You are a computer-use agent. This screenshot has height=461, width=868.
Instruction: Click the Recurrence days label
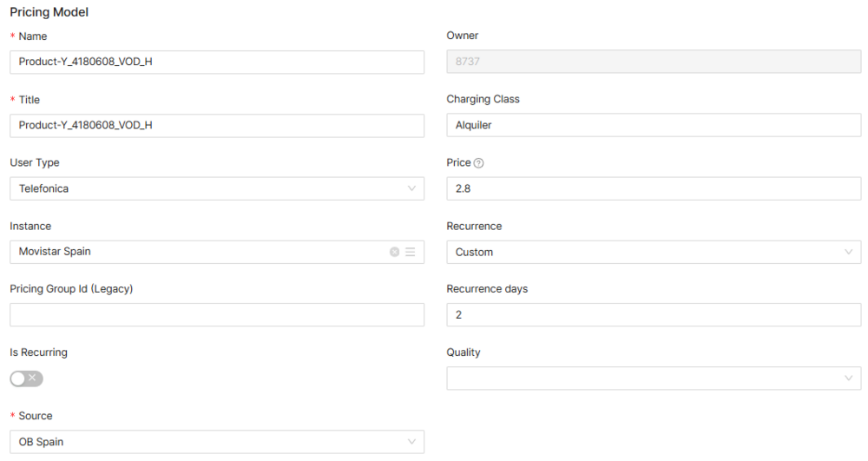coord(486,289)
